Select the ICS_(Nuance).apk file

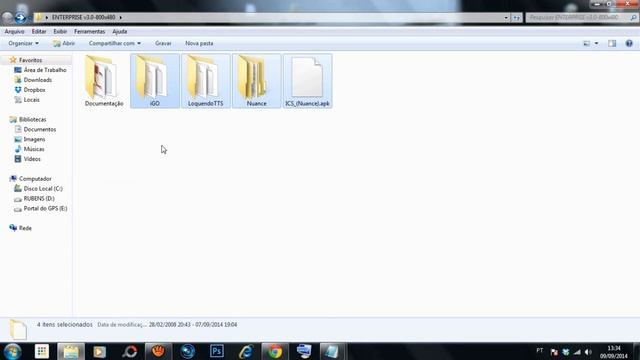pyautogui.click(x=307, y=81)
